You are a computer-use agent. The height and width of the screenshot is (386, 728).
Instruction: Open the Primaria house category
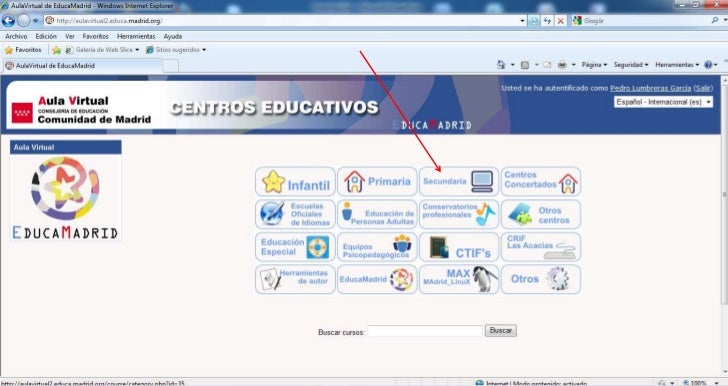click(377, 182)
